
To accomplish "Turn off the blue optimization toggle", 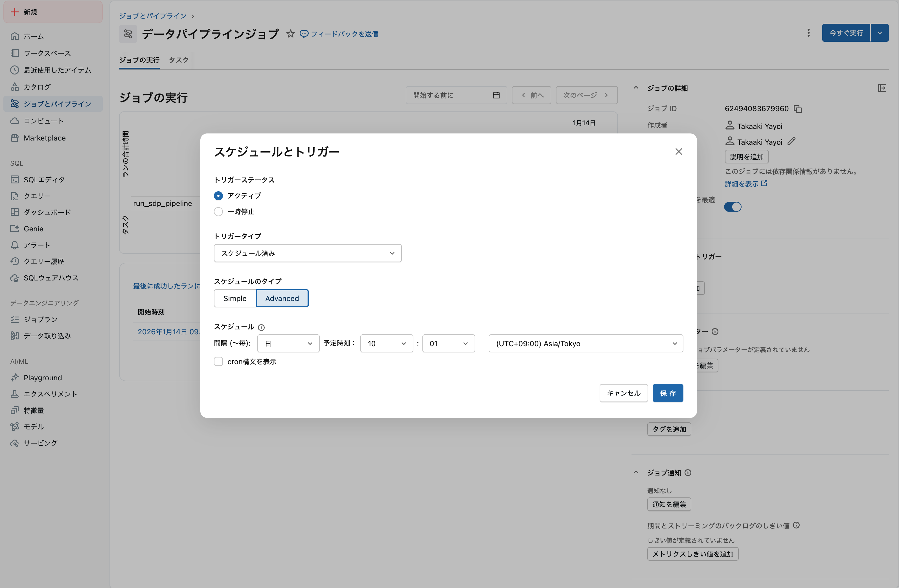I will [x=733, y=207].
